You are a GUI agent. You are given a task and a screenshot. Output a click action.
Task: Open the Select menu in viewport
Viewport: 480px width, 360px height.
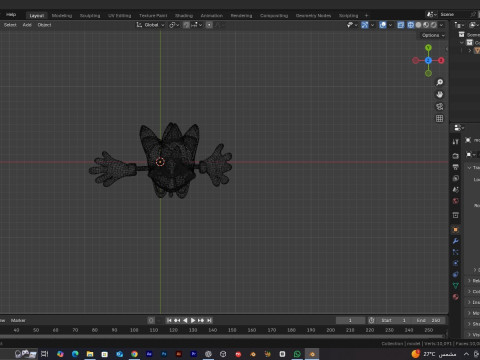[10, 25]
